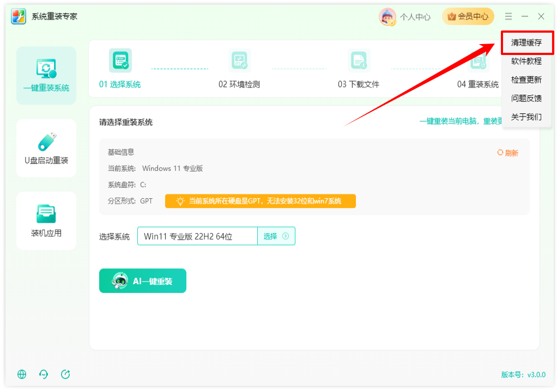Click the 02 环境检测 step label
This screenshot has height=392, width=557.
pyautogui.click(x=239, y=84)
